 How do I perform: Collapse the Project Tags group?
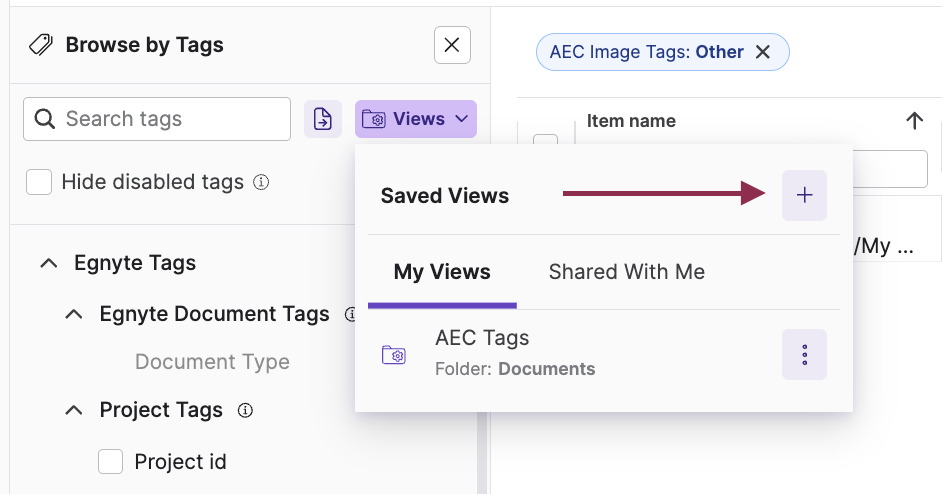(74, 410)
